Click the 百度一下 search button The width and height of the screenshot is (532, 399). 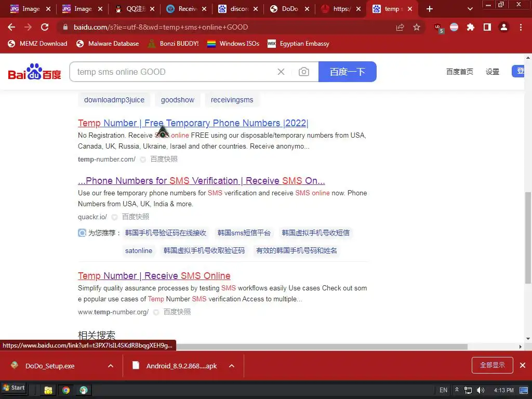[x=348, y=72]
